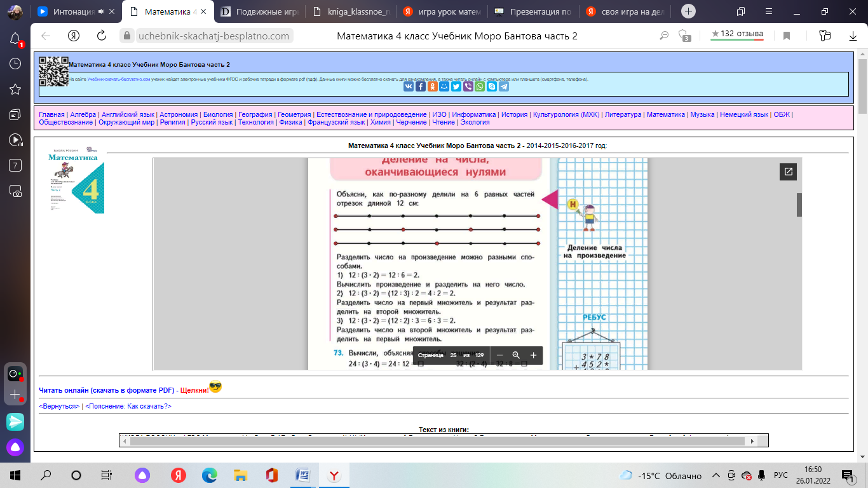This screenshot has width=868, height=488.
Task: Open Информатика category link
Action: point(473,114)
